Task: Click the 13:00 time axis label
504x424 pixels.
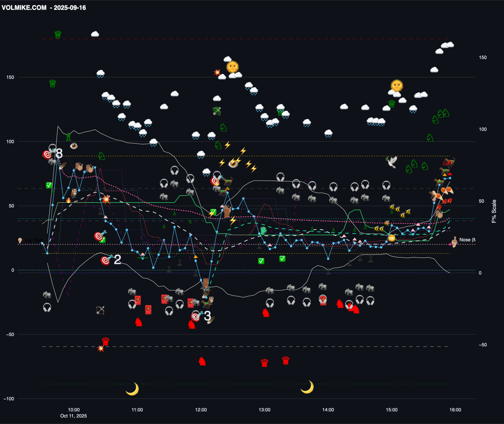Action: [264, 410]
